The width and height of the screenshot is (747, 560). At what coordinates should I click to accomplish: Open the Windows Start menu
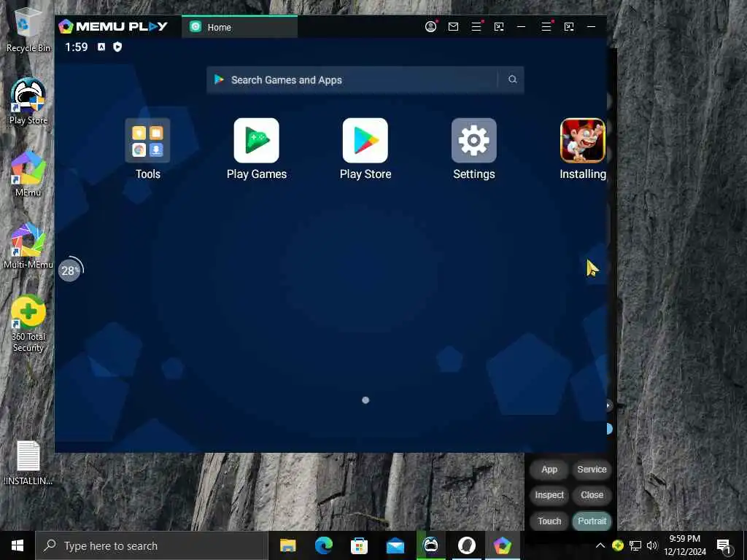tap(18, 545)
